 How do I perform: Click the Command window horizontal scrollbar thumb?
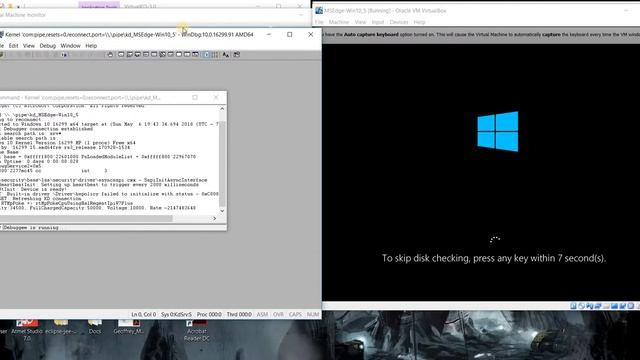pyautogui.click(x=86, y=219)
